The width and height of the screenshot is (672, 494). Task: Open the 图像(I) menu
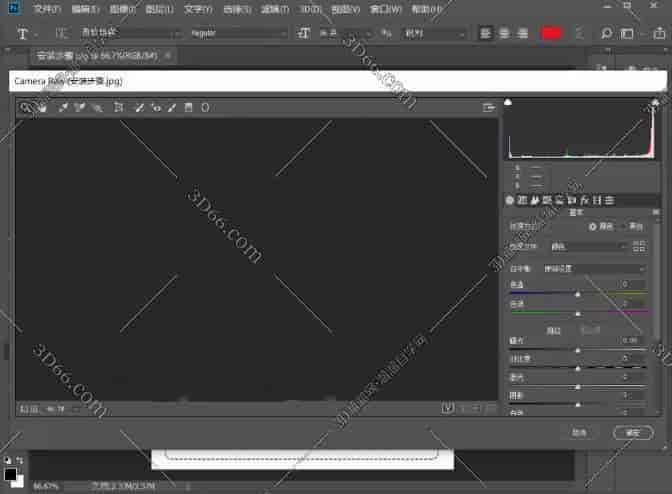pos(124,9)
